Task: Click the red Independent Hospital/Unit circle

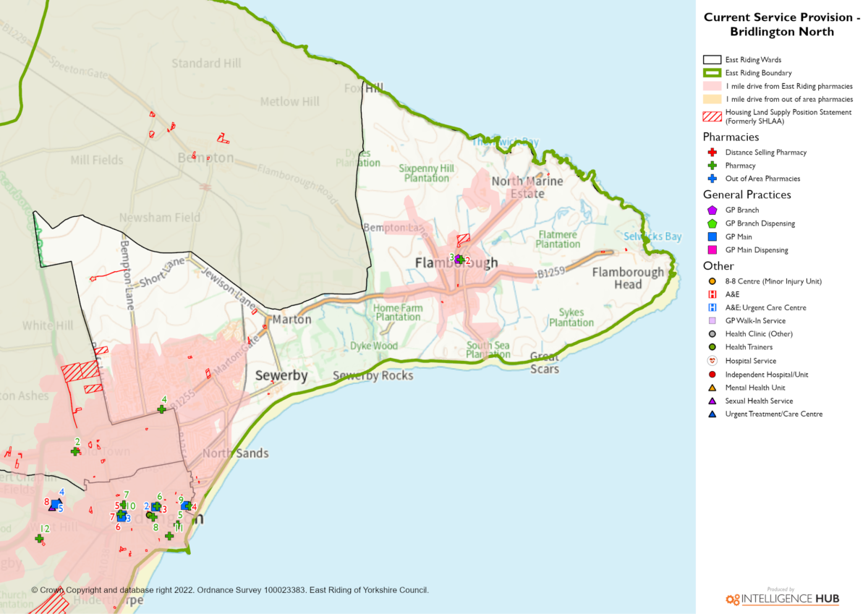Action: [x=712, y=375]
